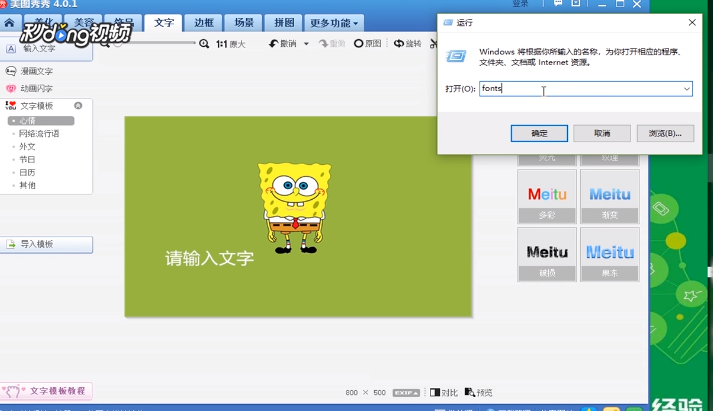Click the SpongeBob image on canvas
The height and width of the screenshot is (411, 713).
tap(295, 208)
